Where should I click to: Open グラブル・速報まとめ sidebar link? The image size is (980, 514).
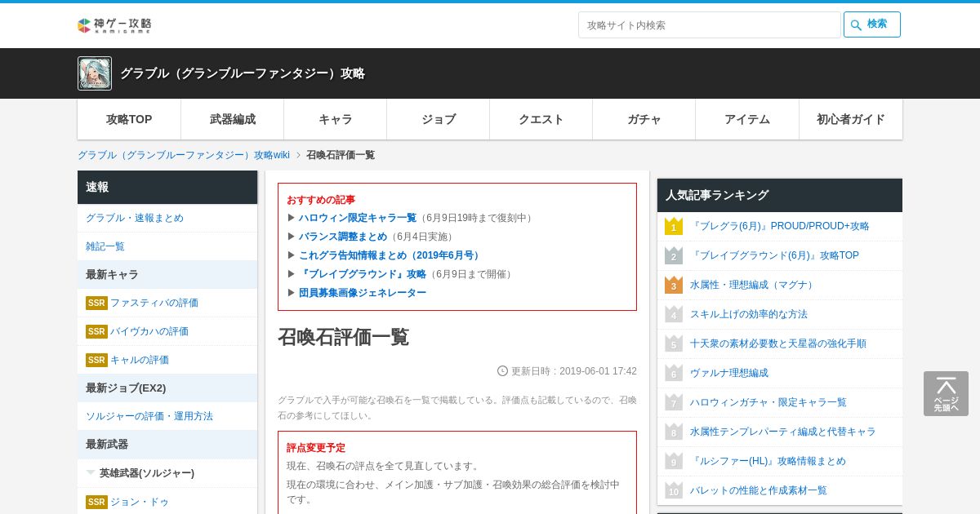pyautogui.click(x=135, y=218)
